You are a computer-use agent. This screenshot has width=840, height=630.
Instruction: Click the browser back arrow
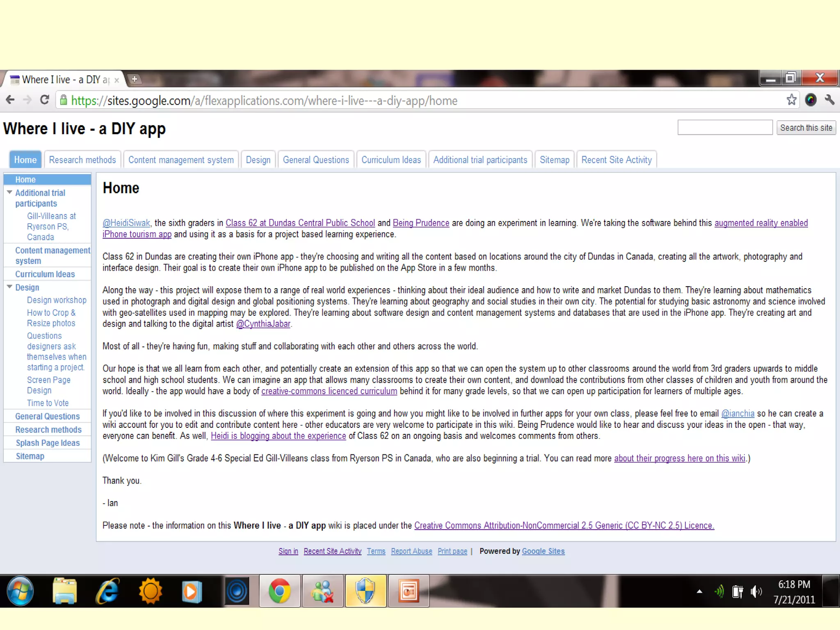click(11, 100)
